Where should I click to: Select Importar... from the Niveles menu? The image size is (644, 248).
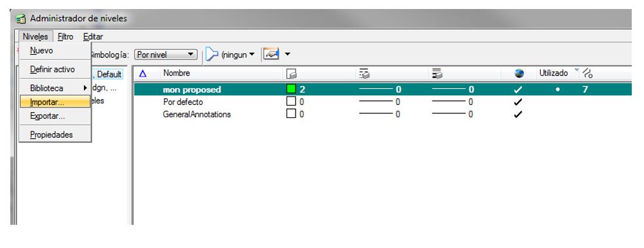coord(55,102)
